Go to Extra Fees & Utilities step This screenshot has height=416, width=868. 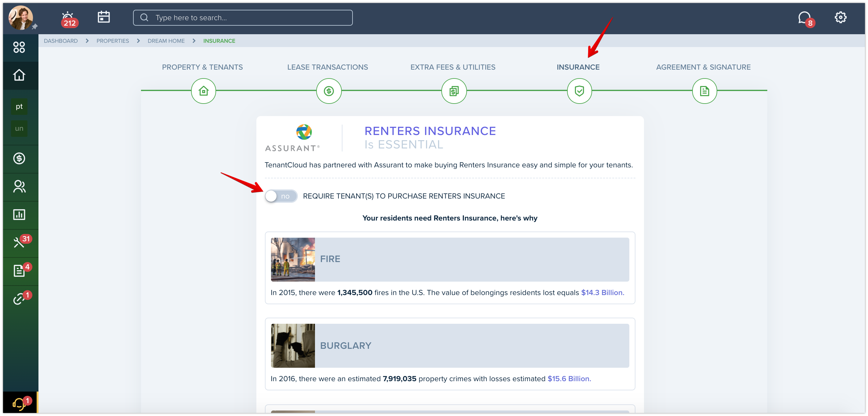pyautogui.click(x=453, y=67)
